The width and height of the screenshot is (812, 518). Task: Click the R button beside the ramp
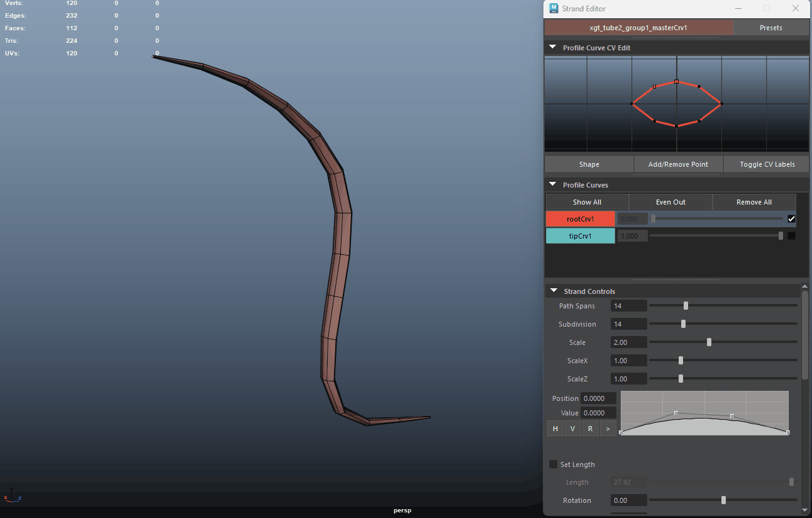pos(590,429)
